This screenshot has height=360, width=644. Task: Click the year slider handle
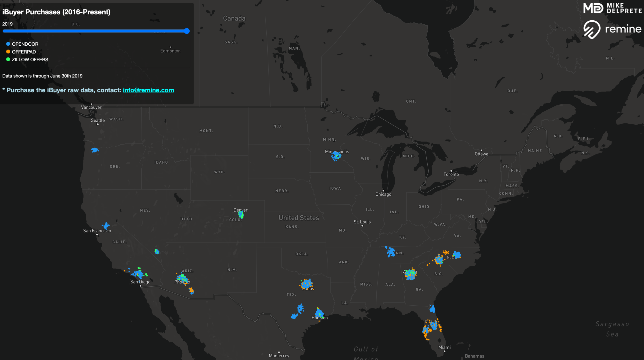pos(187,31)
